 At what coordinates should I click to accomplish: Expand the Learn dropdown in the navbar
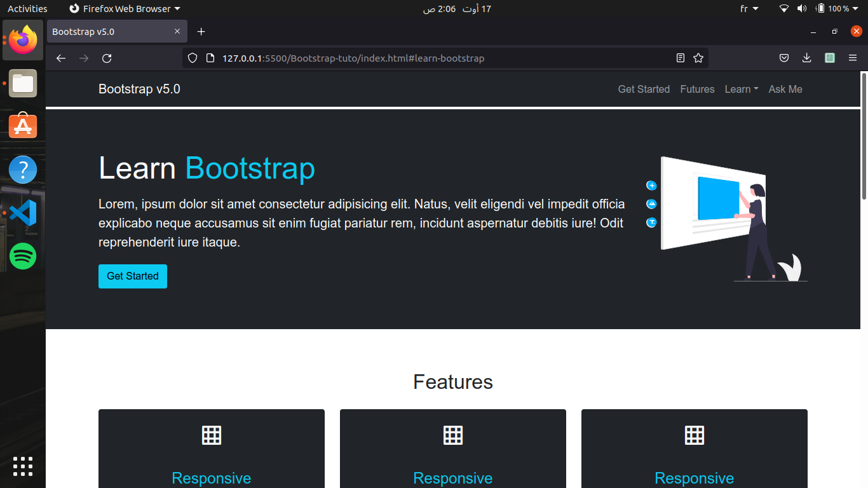pyautogui.click(x=742, y=90)
